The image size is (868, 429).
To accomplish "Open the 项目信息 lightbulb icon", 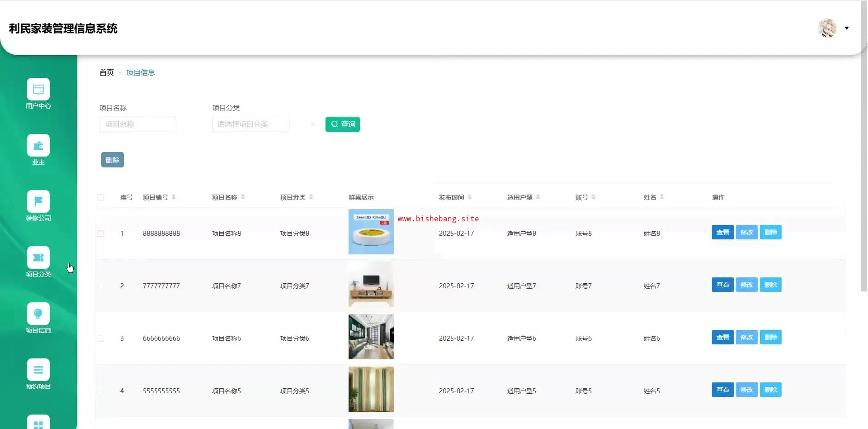I will point(38,314).
